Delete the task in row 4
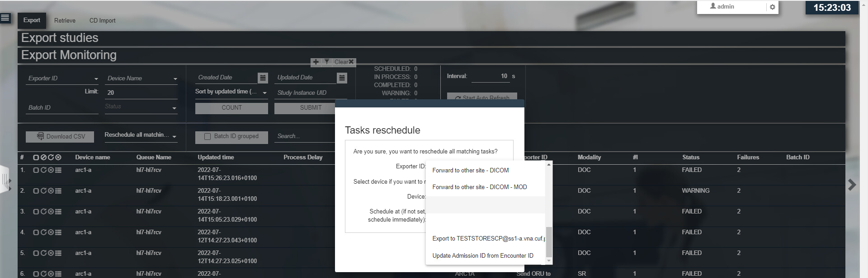 coord(51,232)
